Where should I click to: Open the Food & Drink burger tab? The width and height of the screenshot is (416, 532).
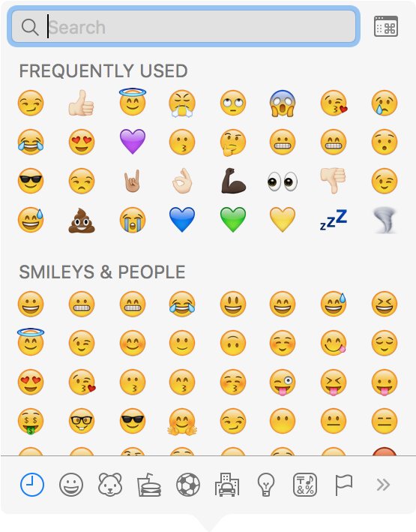[x=149, y=485]
